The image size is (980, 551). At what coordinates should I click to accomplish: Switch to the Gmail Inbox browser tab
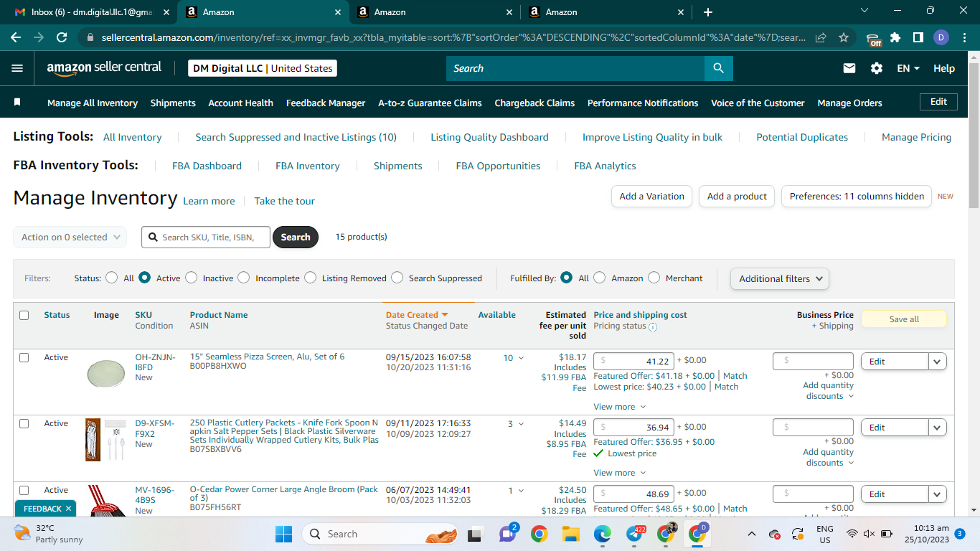pos(91,12)
